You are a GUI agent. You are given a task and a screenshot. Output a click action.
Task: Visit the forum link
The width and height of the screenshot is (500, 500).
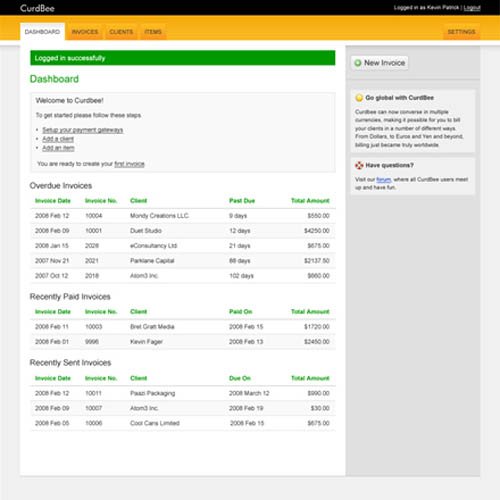tap(384, 179)
